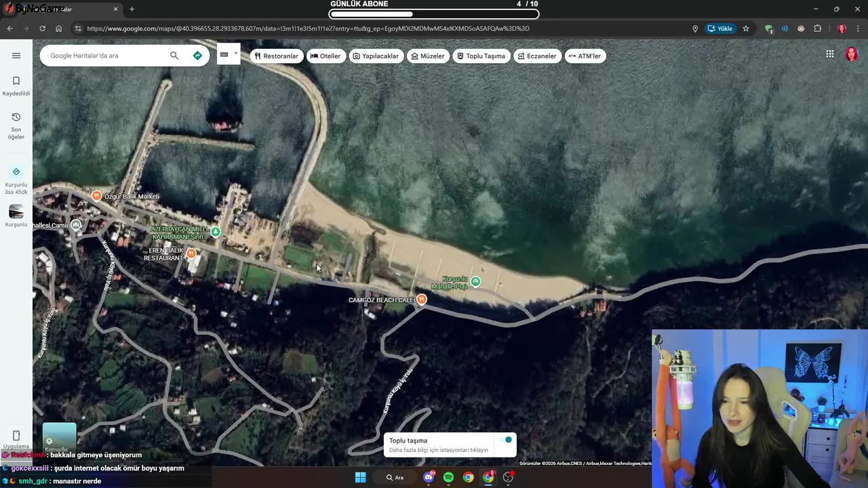Click the browser home icon
The height and width of the screenshot is (488, 868).
59,28
